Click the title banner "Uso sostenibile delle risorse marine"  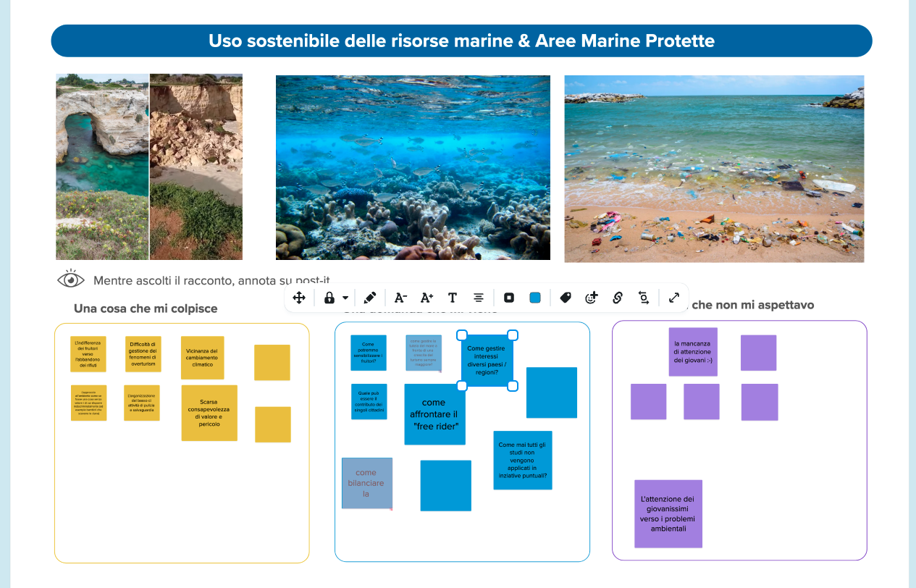pos(461,41)
